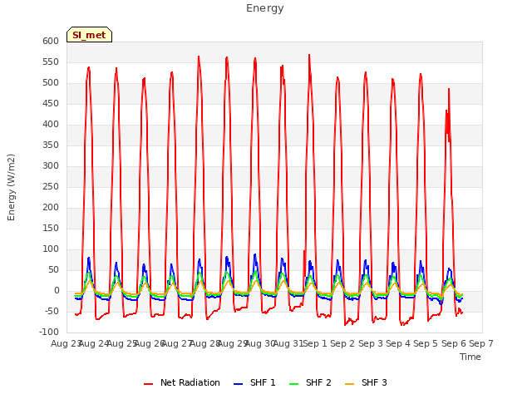The width and height of the screenshot is (532, 399).
Task: Toggle the SHF 2 legend entry
Action: [310, 382]
